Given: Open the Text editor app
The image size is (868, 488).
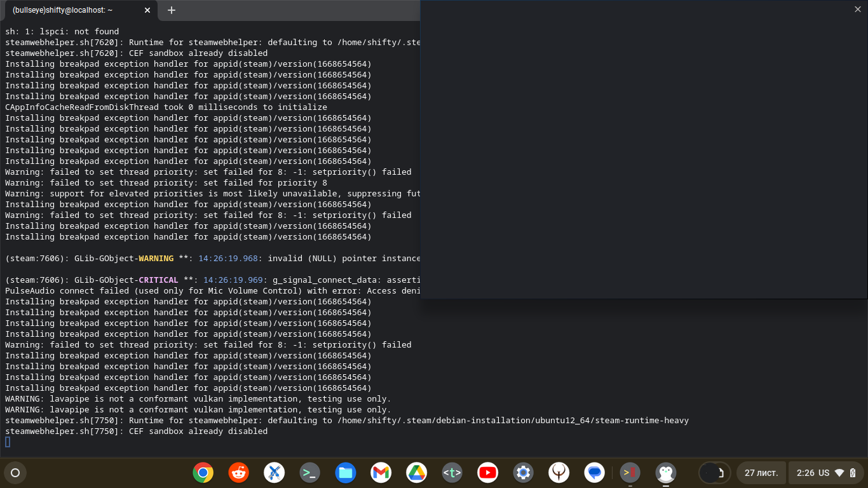Looking at the screenshot, I should tap(452, 473).
